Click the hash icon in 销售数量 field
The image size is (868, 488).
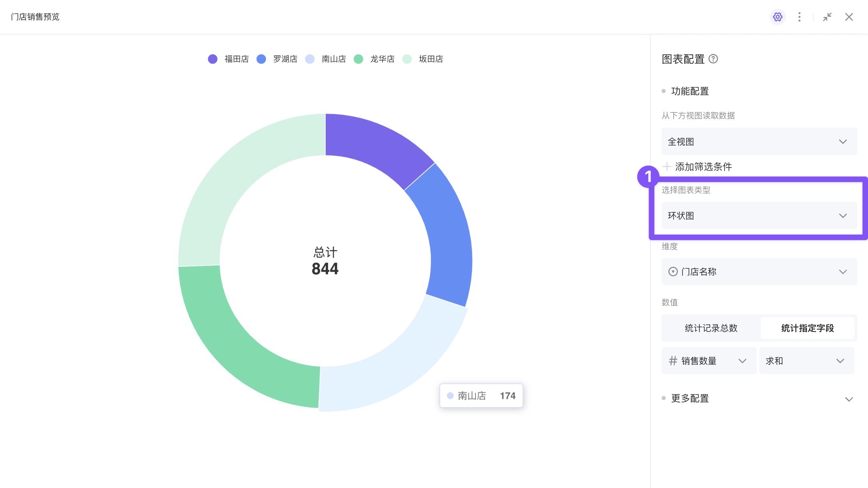(x=673, y=361)
